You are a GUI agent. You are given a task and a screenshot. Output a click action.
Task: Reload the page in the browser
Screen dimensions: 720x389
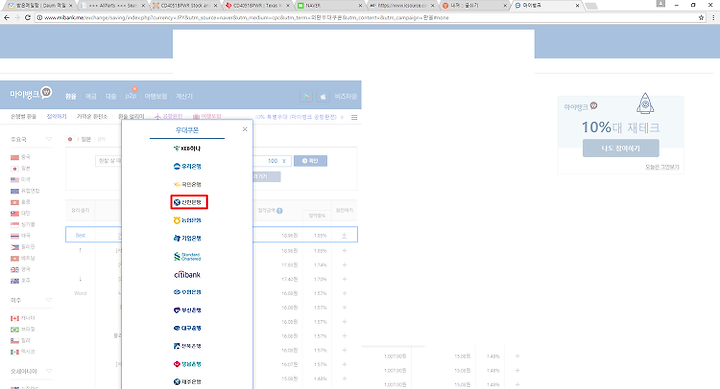click(28, 17)
